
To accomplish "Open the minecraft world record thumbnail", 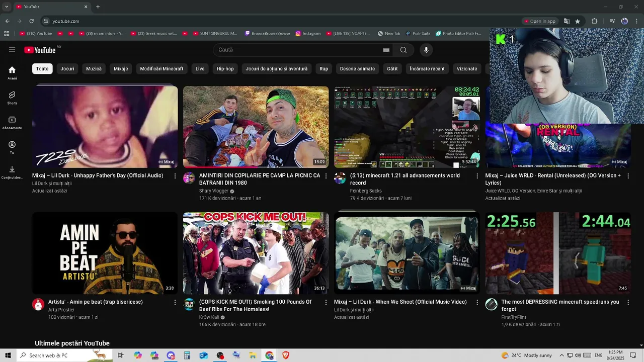I will point(407,127).
